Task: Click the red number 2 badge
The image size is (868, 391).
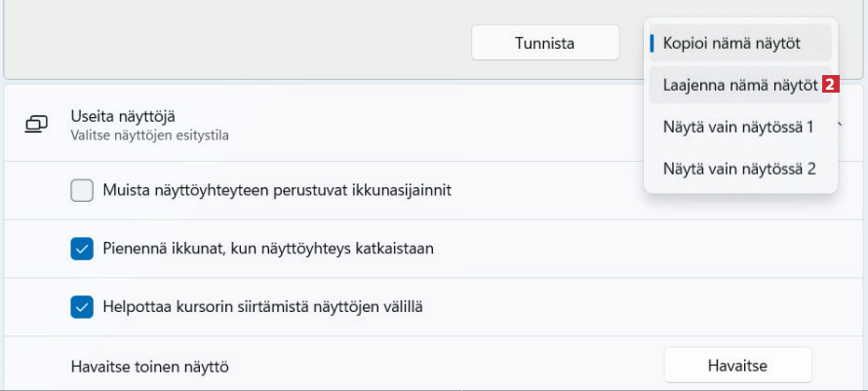Action: point(829,85)
